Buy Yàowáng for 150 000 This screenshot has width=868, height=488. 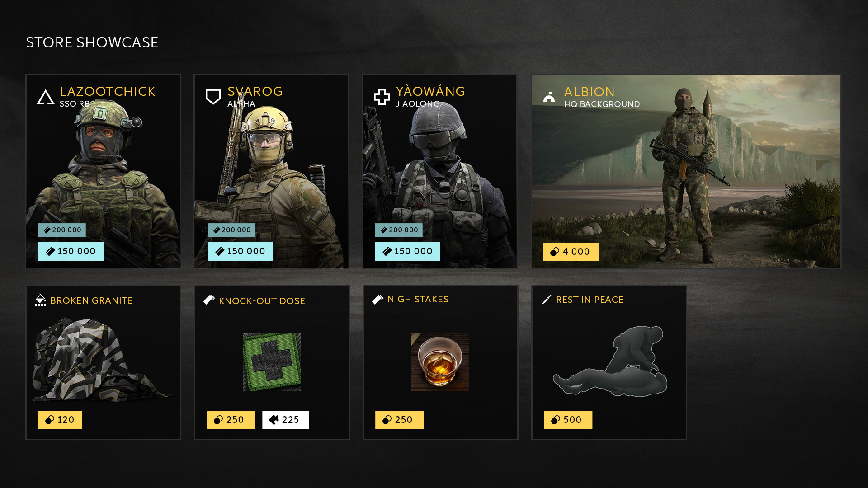pos(407,251)
